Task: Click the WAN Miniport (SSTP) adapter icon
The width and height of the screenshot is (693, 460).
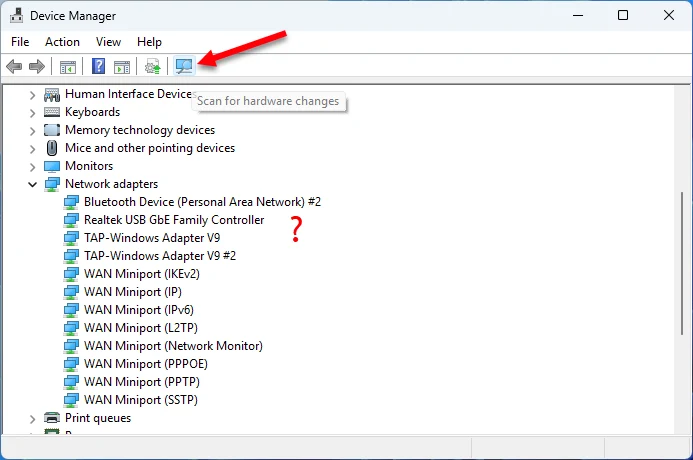Action: tap(71, 400)
